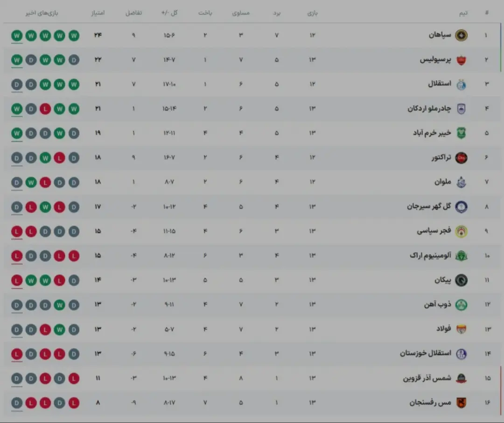
Task: Select the Foolad (فولاد) club crest
Action: pos(461,329)
